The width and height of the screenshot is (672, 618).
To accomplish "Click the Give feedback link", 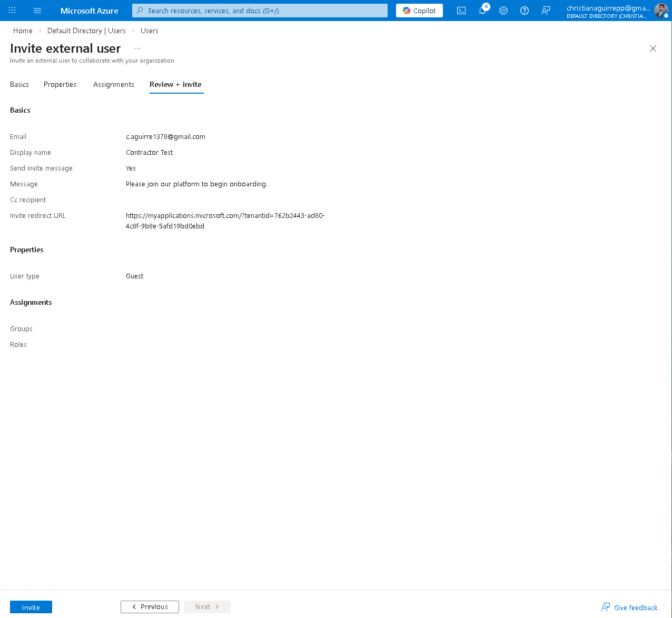I will pos(630,607).
